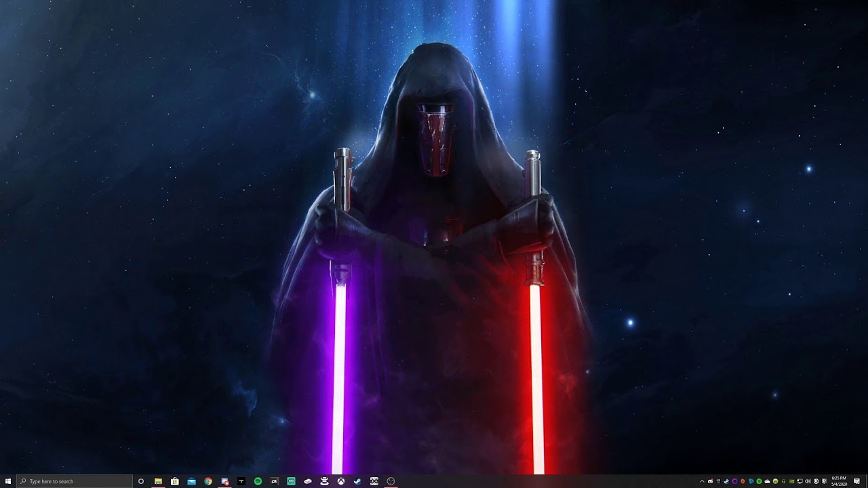Open the Spotify taskbar icon
This screenshot has width=868, height=488.
[x=258, y=481]
